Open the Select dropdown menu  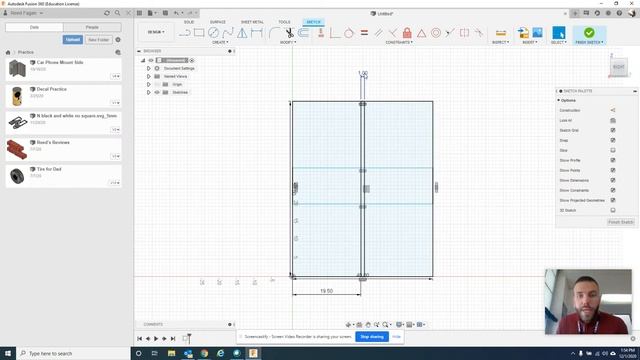[x=559, y=42]
